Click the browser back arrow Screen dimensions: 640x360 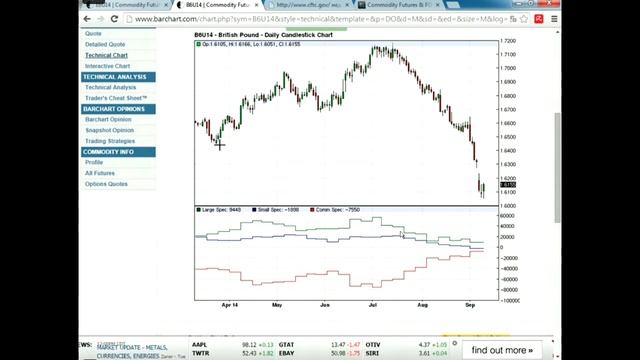click(87, 19)
